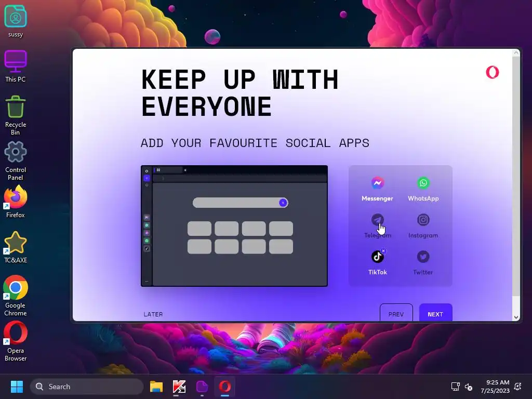The width and height of the screenshot is (532, 399).
Task: Open File Explorer from the taskbar
Action: click(156, 387)
